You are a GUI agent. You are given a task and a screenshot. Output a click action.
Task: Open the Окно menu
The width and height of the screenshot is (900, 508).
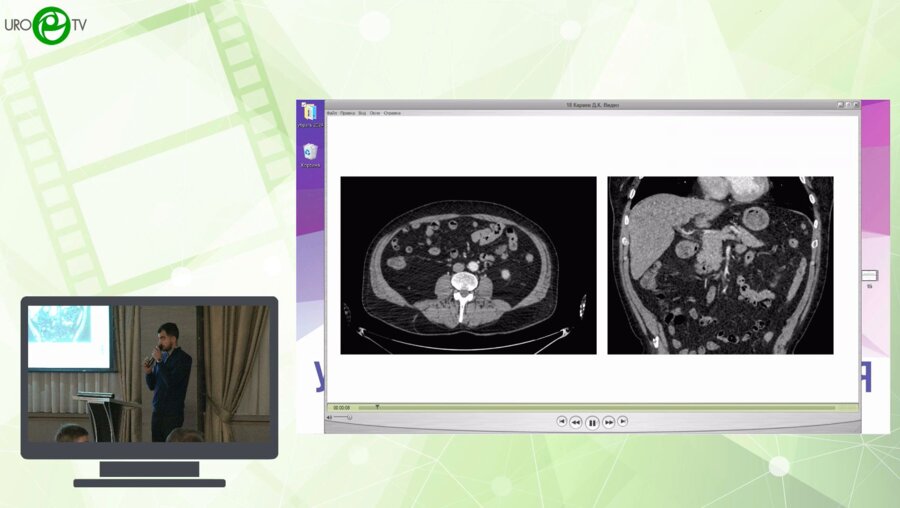point(375,113)
